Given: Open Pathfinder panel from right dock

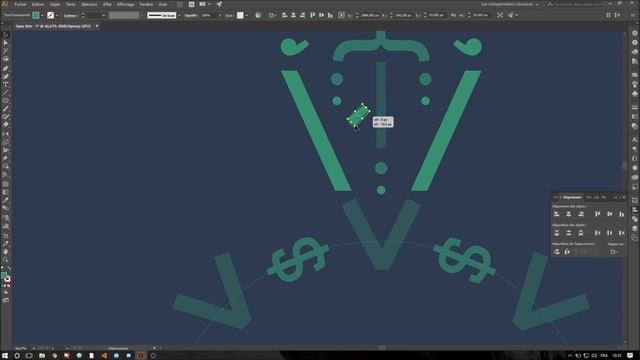Looking at the screenshot, I should [635, 219].
